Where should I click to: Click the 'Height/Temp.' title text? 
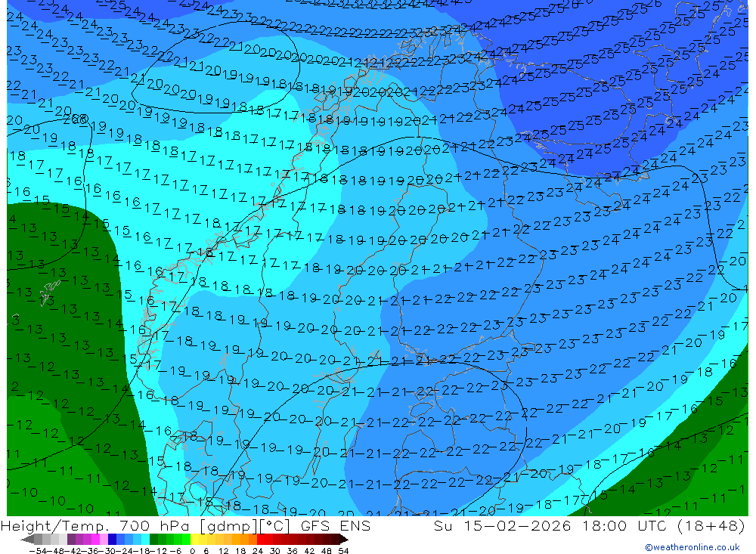(x=56, y=525)
